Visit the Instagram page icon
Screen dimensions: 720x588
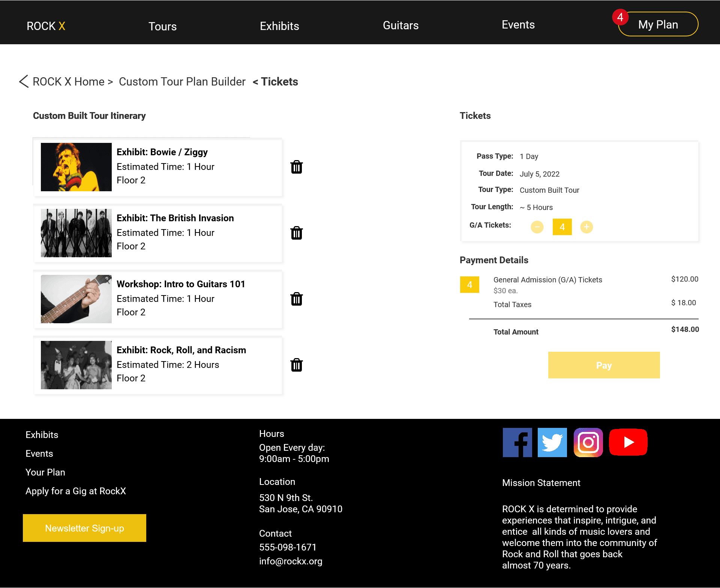588,442
